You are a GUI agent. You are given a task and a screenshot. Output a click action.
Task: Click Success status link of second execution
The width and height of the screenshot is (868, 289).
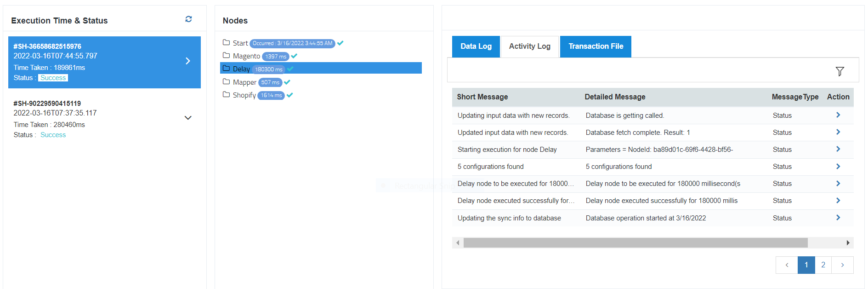click(x=53, y=135)
